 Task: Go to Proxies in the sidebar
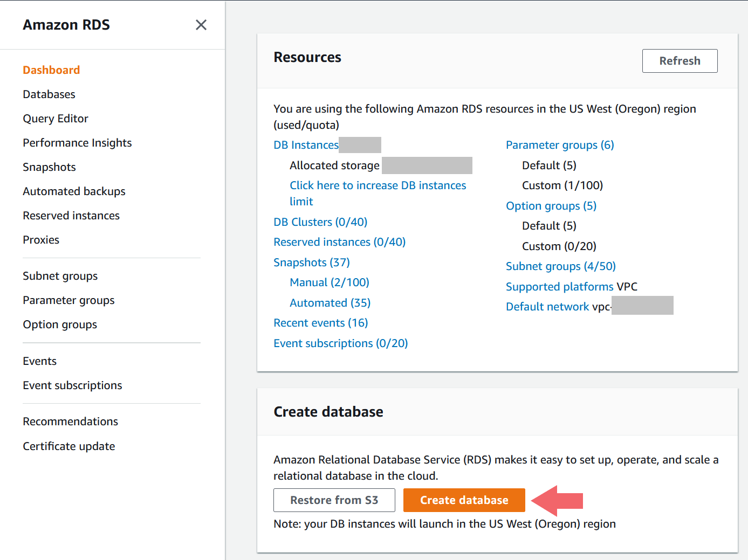tap(41, 240)
